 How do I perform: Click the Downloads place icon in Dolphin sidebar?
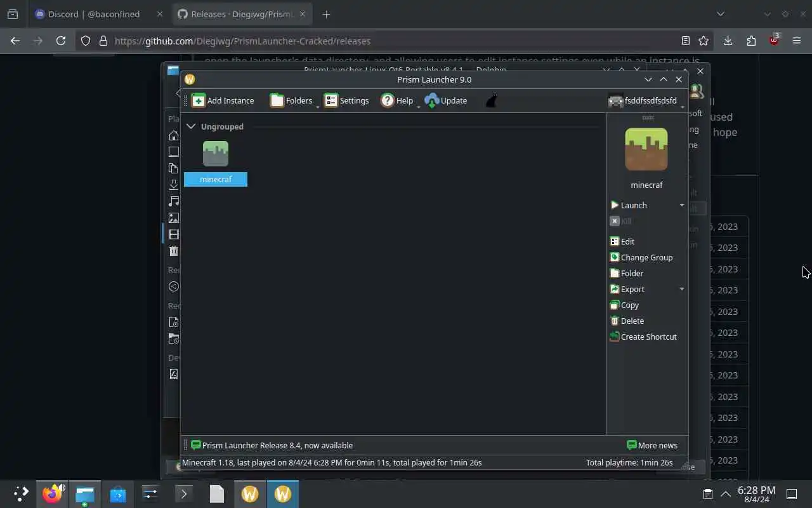(174, 185)
